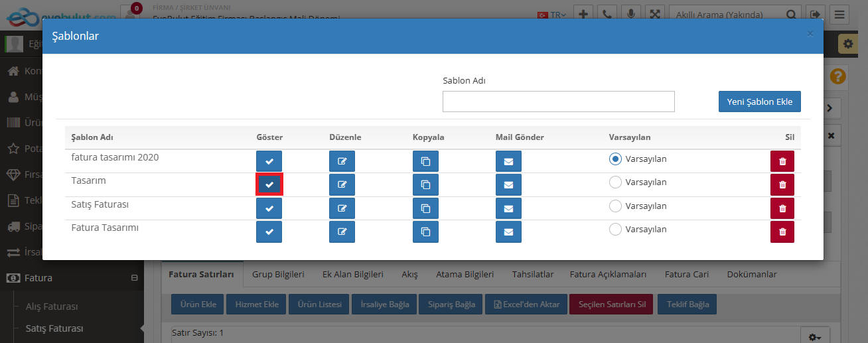This screenshot has height=343, width=868.
Task: Close the Şablonlar dialog
Action: (810, 33)
